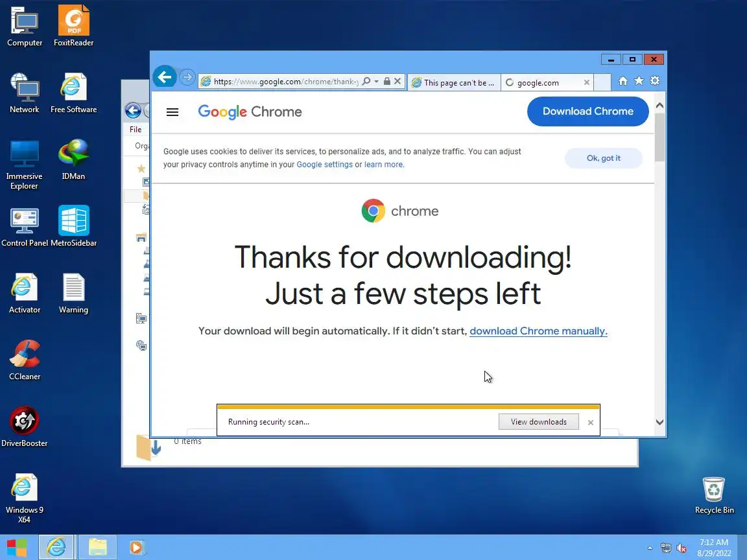Select the Warning text file icon
Viewport: 747px width, 560px height.
[73, 293]
